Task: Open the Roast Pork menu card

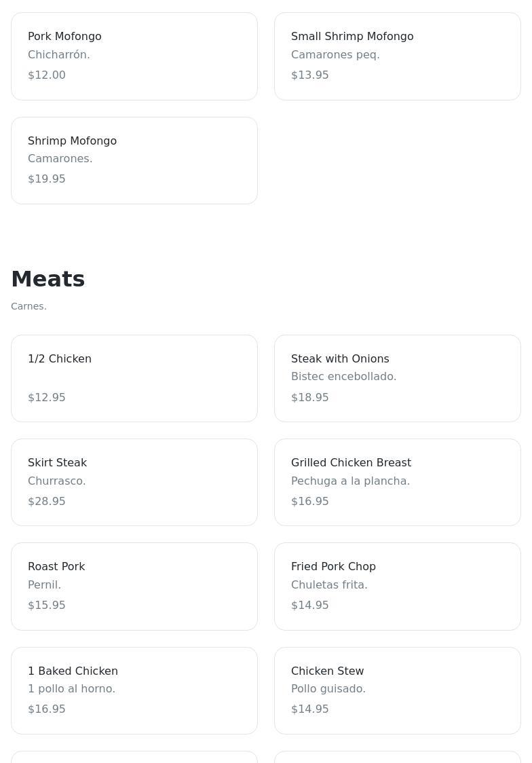Action: coord(134,586)
